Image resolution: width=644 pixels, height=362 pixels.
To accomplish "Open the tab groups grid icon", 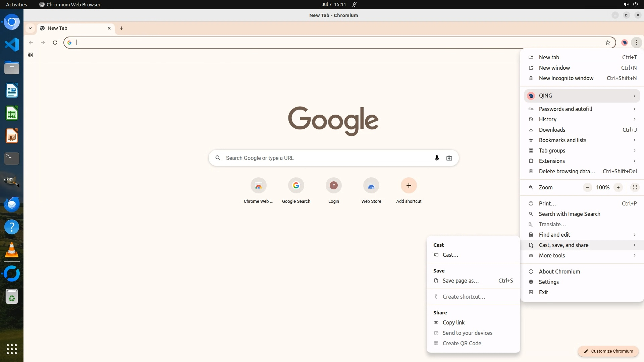I will click(30, 55).
